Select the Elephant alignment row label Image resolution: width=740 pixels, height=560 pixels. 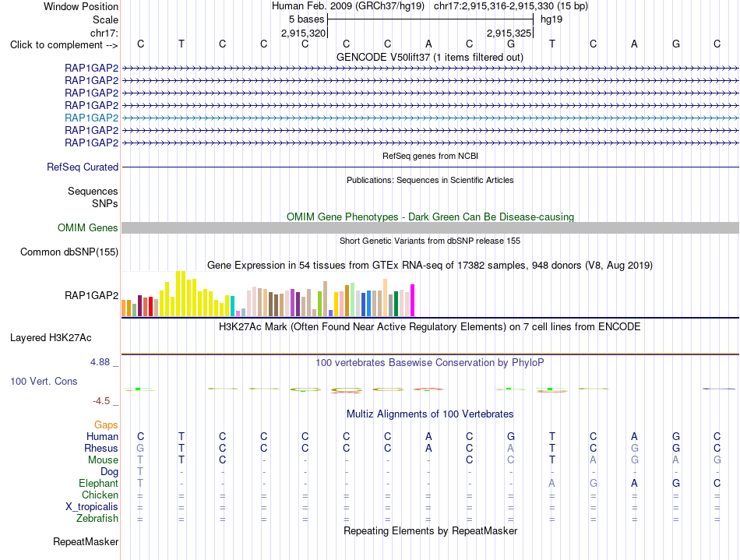(x=99, y=484)
